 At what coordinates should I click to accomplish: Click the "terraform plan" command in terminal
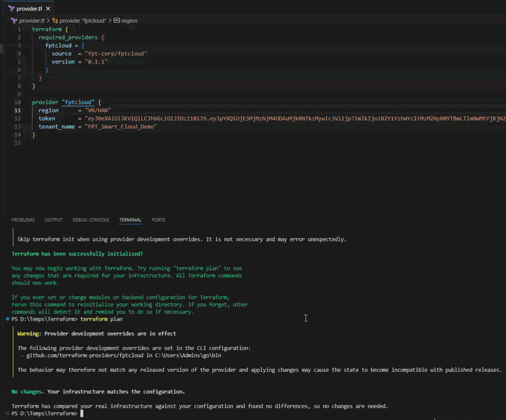point(101,319)
